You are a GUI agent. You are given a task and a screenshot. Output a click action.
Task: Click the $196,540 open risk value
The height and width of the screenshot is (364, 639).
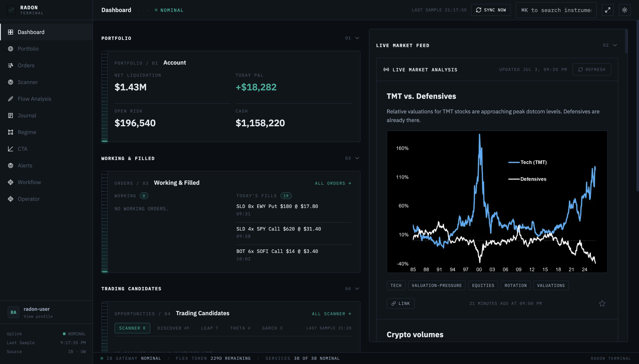(135, 123)
